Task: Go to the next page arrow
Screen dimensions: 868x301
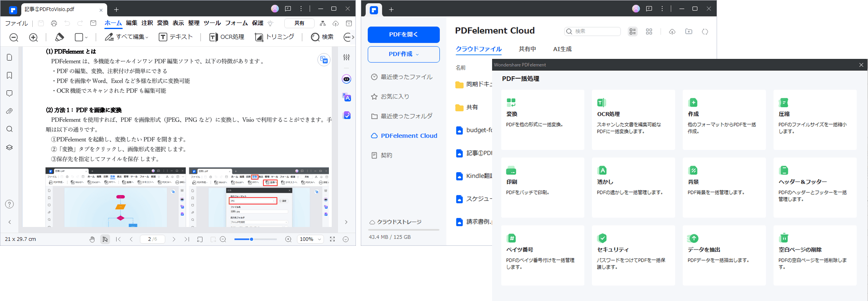Action: click(x=174, y=239)
